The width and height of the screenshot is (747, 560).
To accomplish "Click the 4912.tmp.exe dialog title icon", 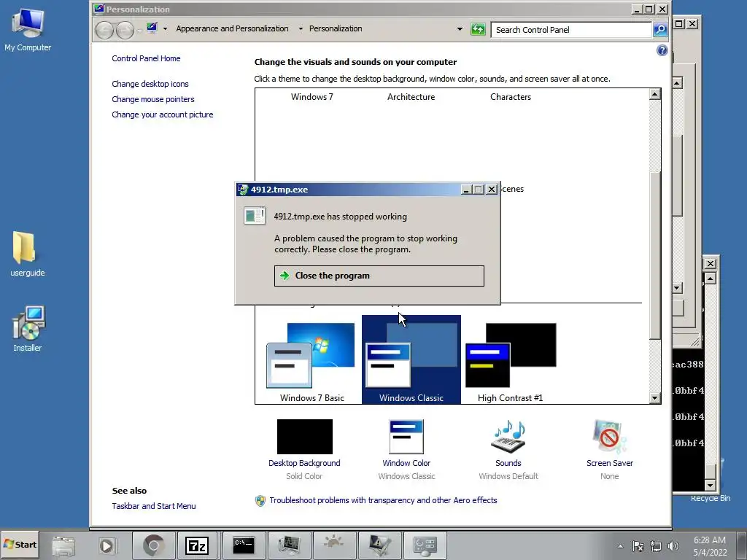I will (243, 190).
